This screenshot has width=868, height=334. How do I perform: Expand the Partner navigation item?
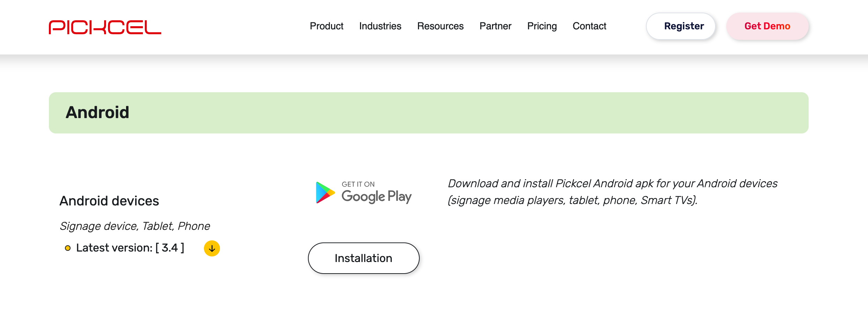pyautogui.click(x=495, y=26)
